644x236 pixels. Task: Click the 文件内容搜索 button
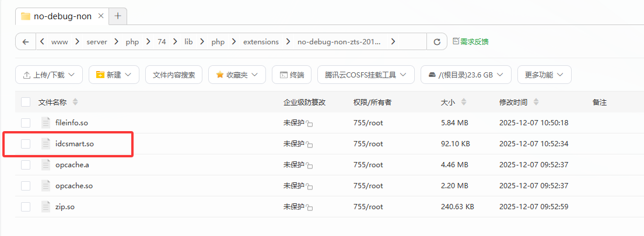coord(174,75)
